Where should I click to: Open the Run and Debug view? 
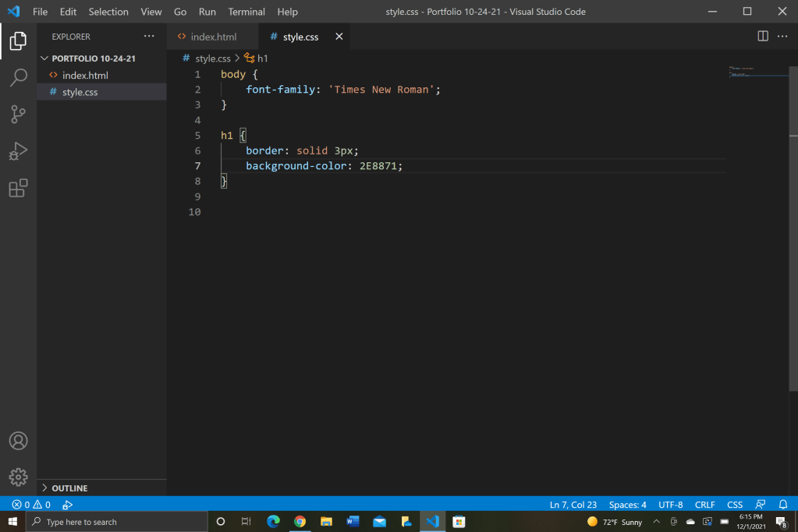point(18,151)
